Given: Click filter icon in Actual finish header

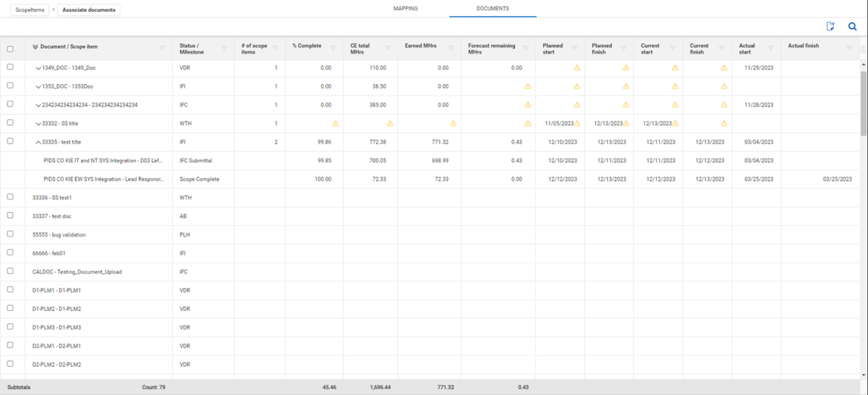Looking at the screenshot, I should 849,48.
